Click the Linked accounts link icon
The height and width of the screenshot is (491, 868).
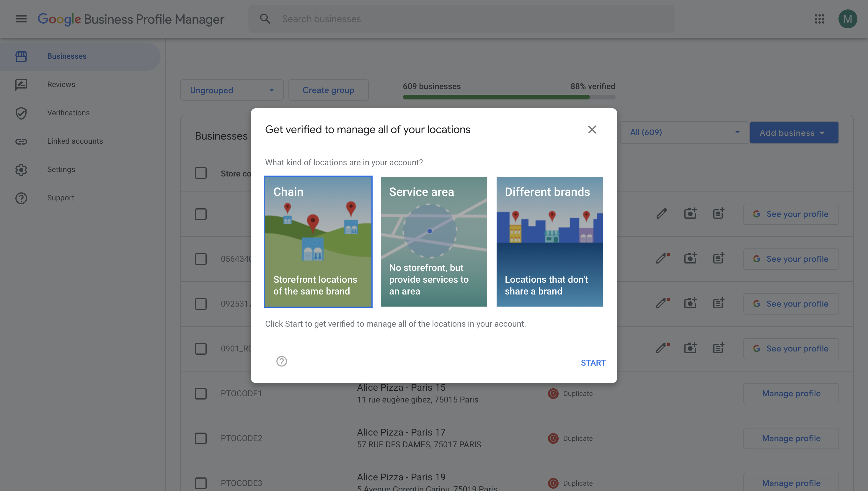click(x=21, y=141)
